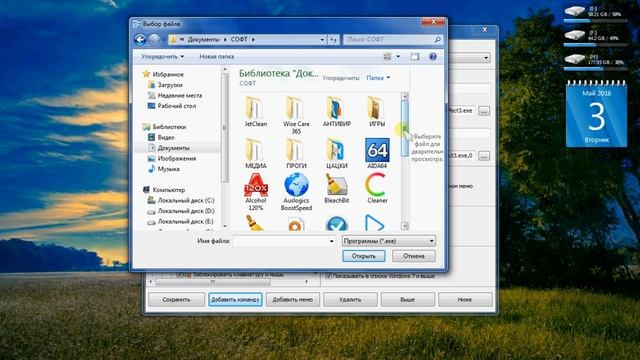The image size is (640, 360).
Task: Click the browse button beside the .exe,0 icon path
Action: (484, 156)
